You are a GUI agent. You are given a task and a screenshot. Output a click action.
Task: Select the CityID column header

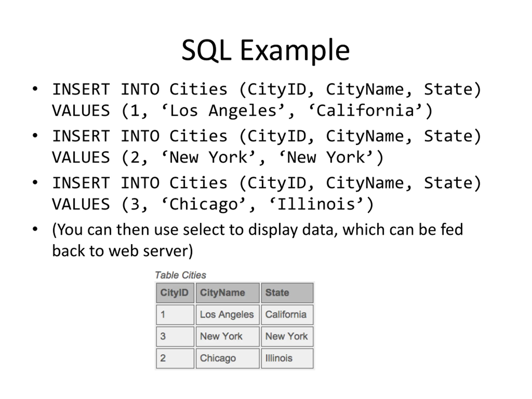[x=175, y=293]
